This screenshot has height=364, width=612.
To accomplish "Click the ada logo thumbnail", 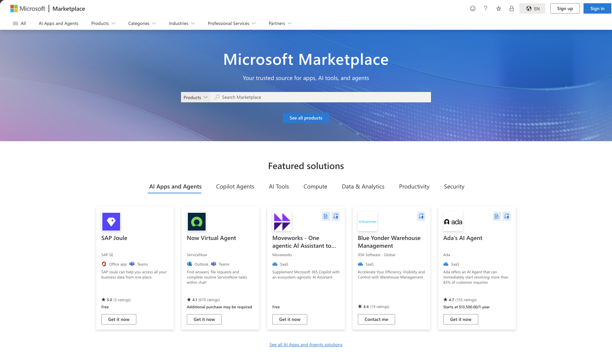I will (453, 222).
